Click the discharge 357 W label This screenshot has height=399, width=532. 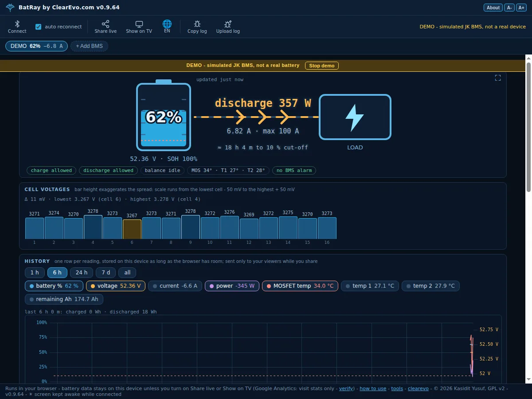point(263,103)
